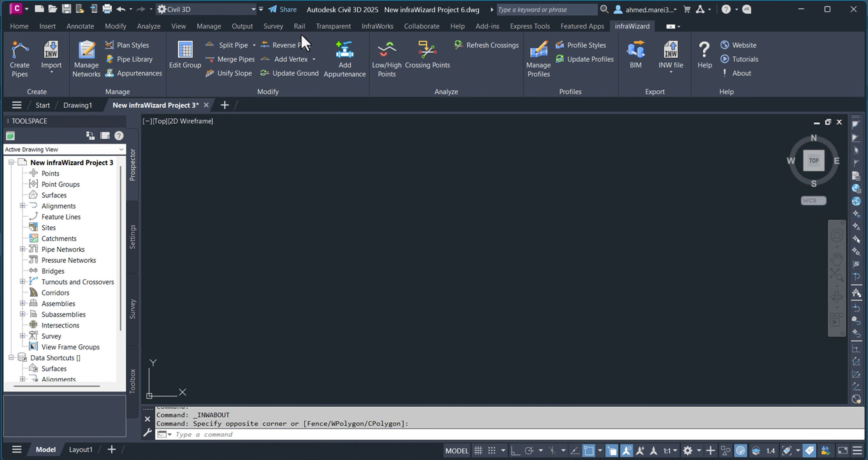
Task: Toggle ortho mode in status bar
Action: [516, 450]
